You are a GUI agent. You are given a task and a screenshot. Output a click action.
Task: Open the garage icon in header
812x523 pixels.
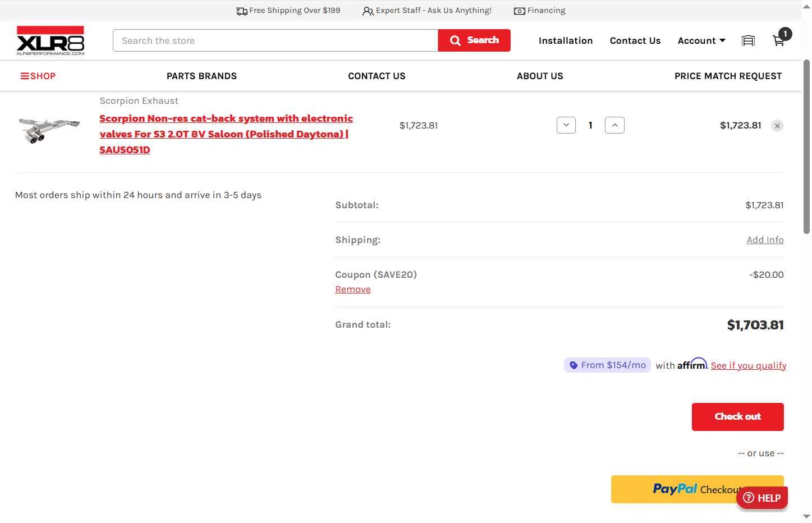(x=748, y=40)
